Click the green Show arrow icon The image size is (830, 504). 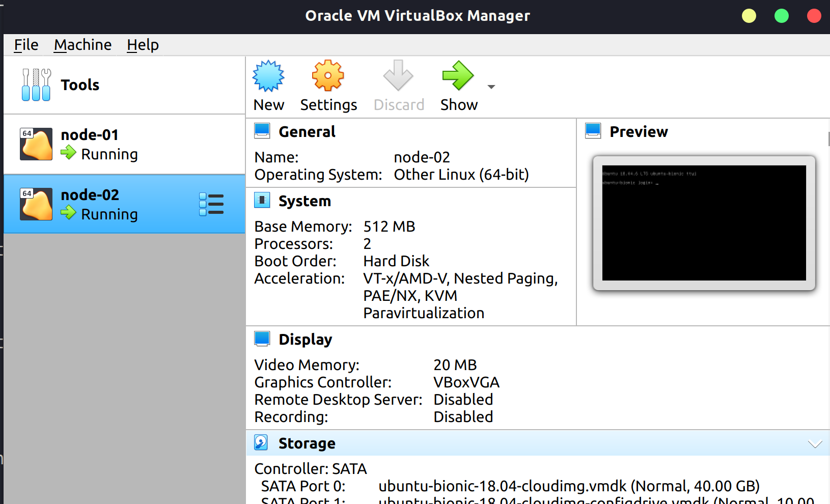click(458, 76)
